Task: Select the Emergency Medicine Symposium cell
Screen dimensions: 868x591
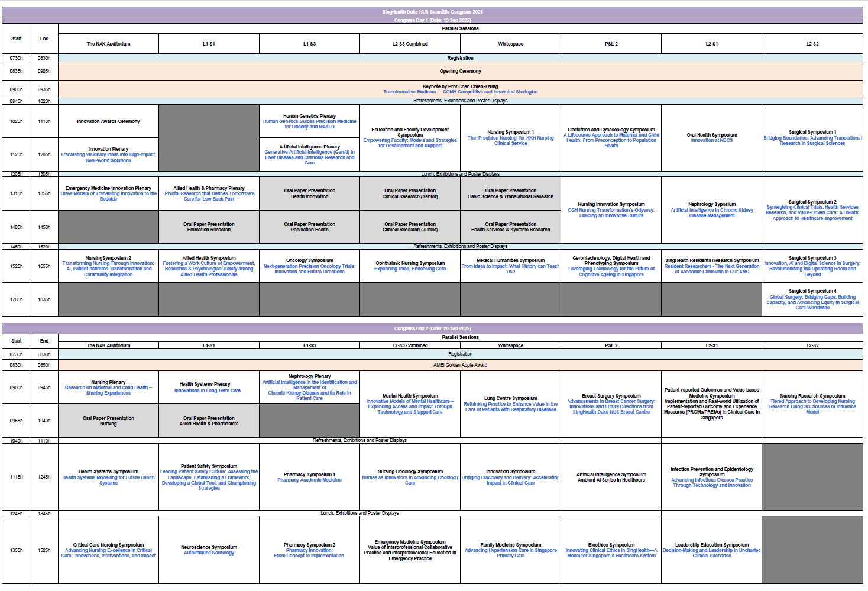Action: 410,550
